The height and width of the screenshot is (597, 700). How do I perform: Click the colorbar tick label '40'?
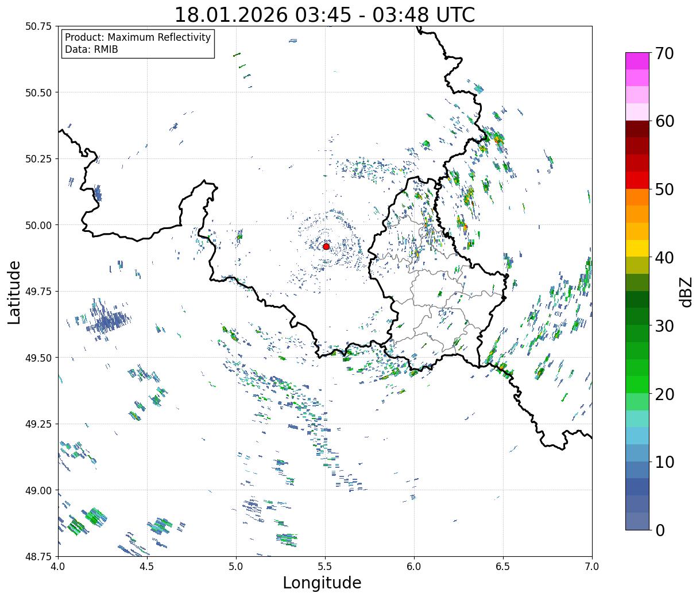coord(664,258)
